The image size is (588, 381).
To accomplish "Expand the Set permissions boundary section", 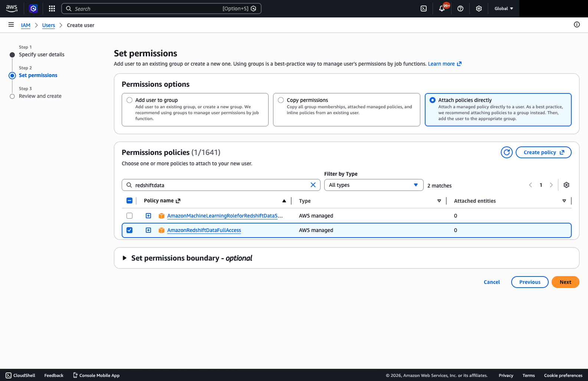I will (x=125, y=258).
